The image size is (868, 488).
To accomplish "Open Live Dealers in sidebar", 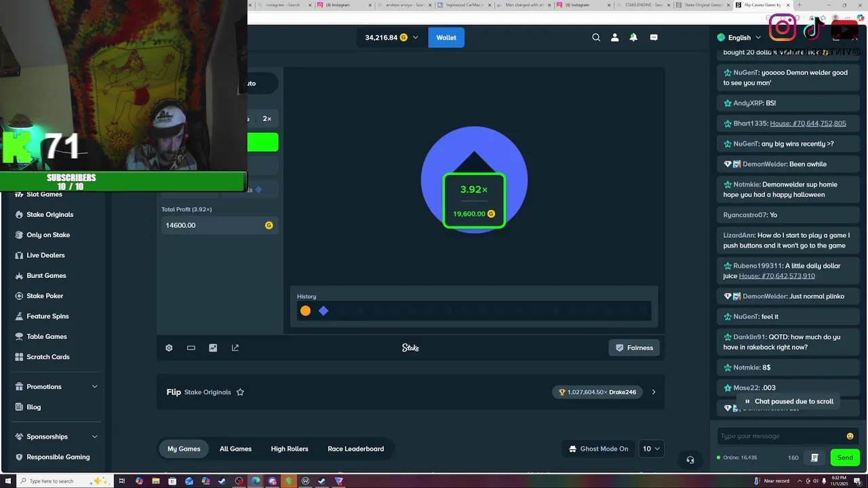I will click(45, 255).
